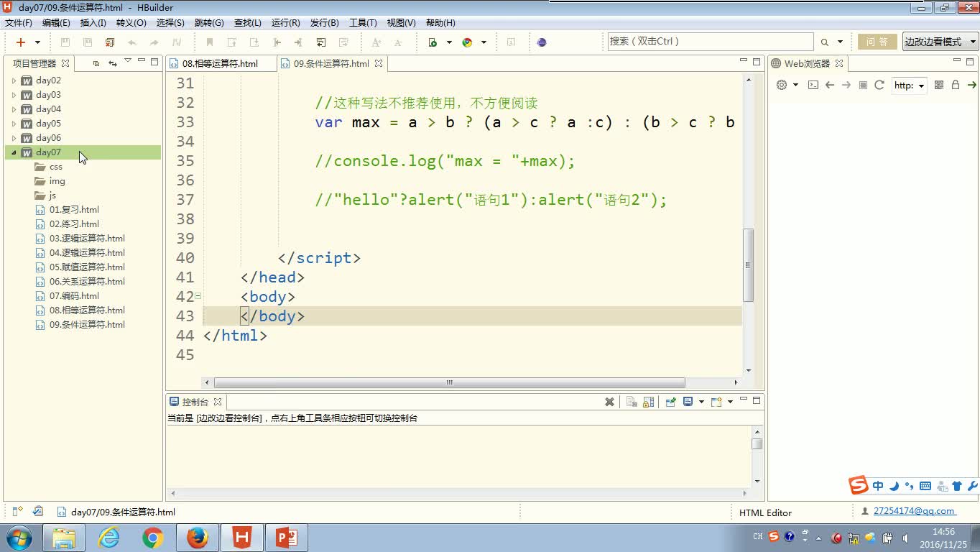The image size is (980, 552).
Task: Toggle the pin console icon
Action: pos(670,402)
